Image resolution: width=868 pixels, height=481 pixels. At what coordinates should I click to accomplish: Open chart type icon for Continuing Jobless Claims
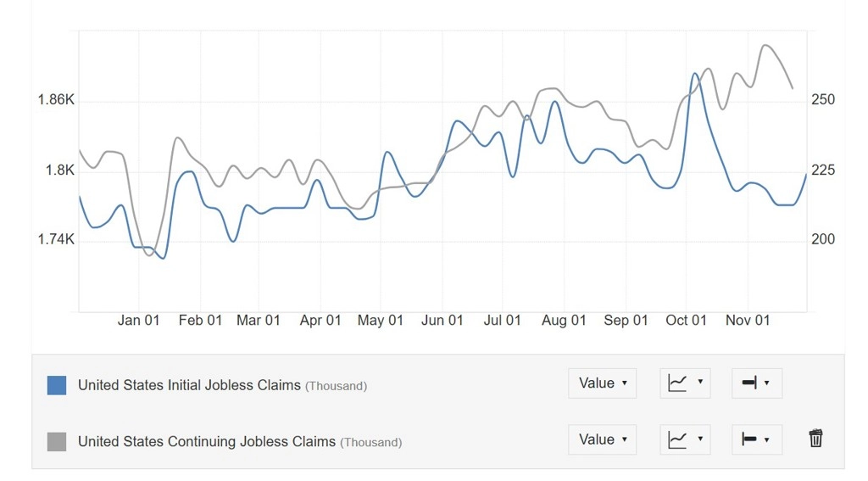click(685, 439)
